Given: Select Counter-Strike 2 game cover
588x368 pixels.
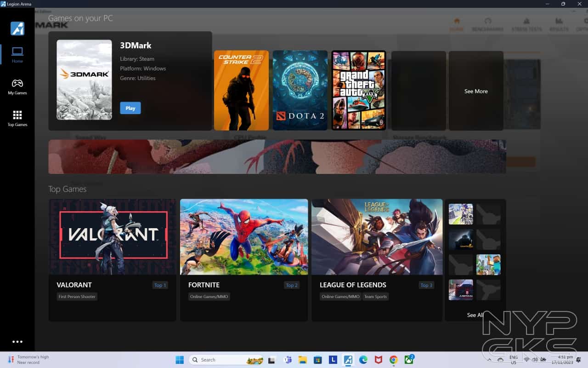Looking at the screenshot, I should point(241,91).
